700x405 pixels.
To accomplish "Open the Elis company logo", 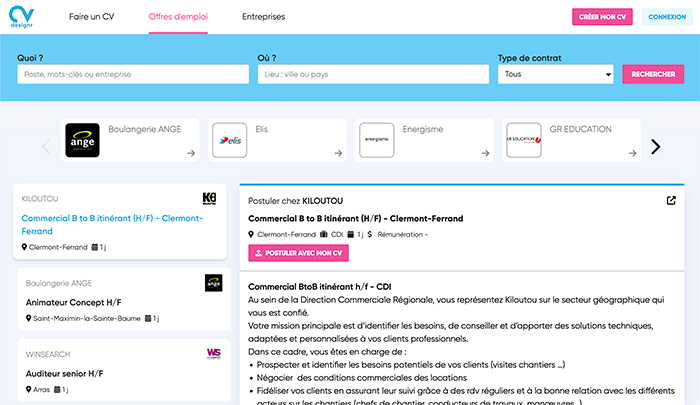I will pyautogui.click(x=229, y=140).
